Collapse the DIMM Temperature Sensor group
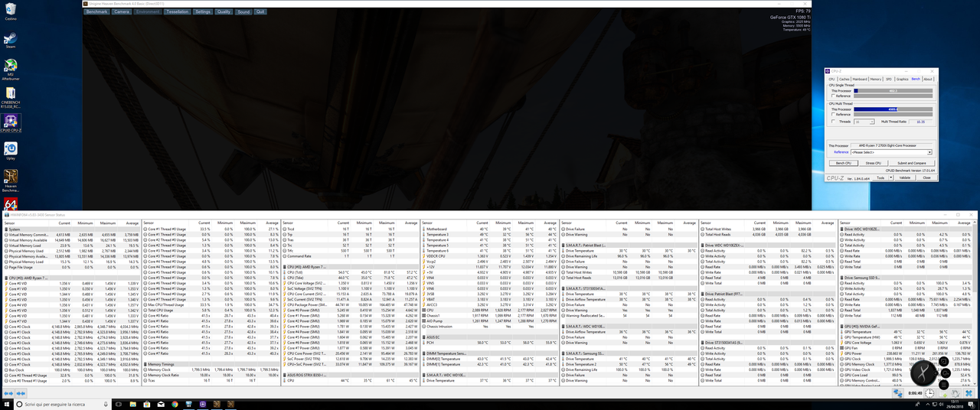The height and width of the screenshot is (410, 980). point(426,353)
